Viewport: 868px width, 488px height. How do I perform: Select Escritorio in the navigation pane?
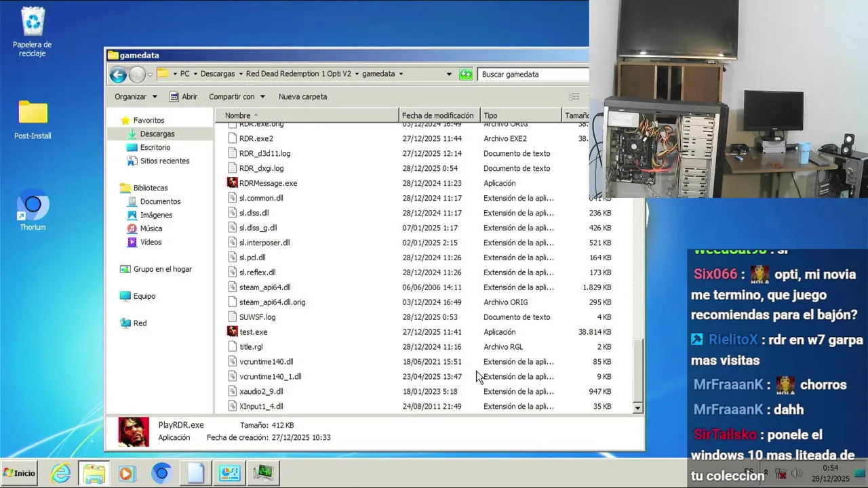click(155, 147)
